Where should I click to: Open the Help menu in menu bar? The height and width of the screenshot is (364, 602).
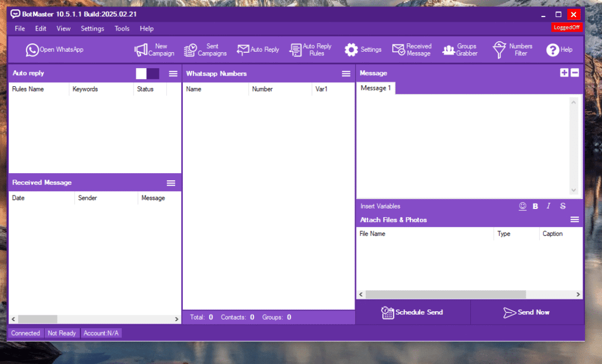pyautogui.click(x=146, y=28)
